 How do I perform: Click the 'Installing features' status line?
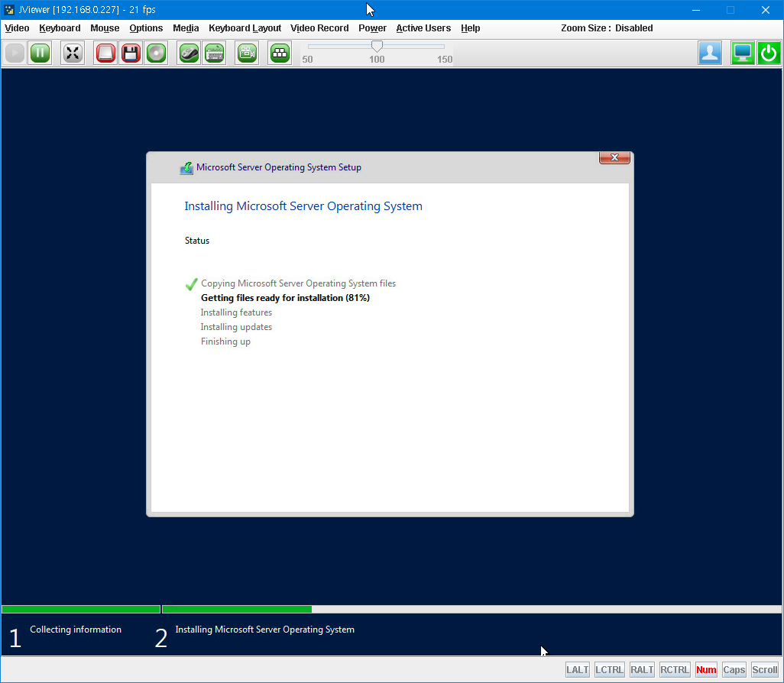tap(236, 312)
